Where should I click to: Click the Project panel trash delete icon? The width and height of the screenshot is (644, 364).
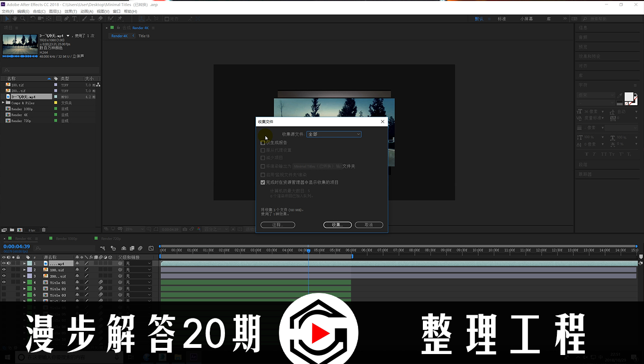tap(44, 230)
